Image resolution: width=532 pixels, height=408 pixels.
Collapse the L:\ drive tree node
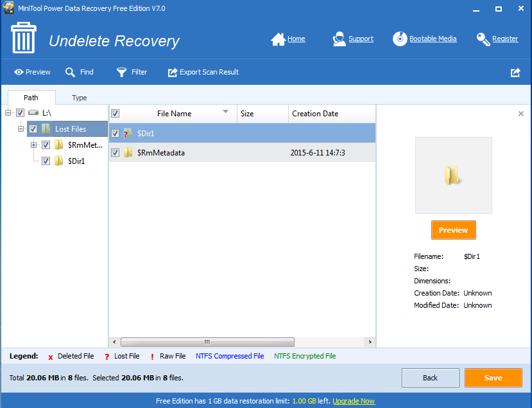pos(8,112)
